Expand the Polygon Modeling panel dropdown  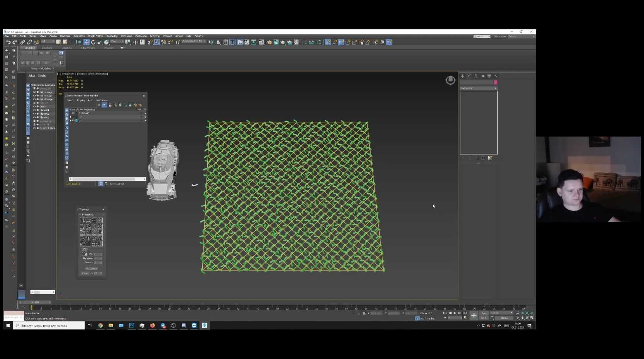click(x=42, y=68)
